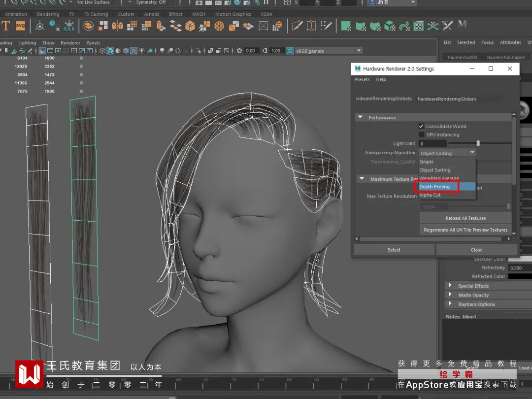The width and height of the screenshot is (532, 399).
Task: Click the text 'T' type tool icon
Action: [6, 26]
